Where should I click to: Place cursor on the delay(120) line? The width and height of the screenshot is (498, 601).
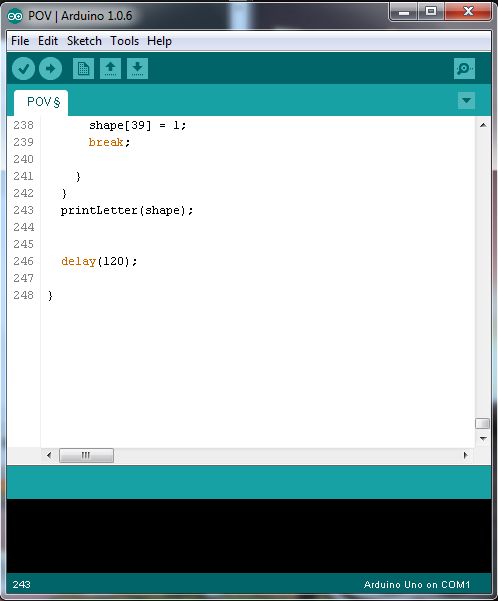[99, 261]
